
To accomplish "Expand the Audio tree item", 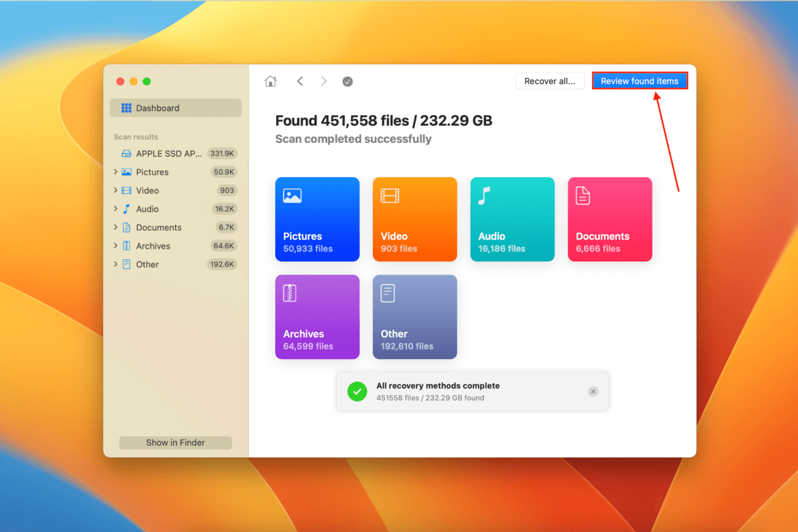I will point(115,209).
